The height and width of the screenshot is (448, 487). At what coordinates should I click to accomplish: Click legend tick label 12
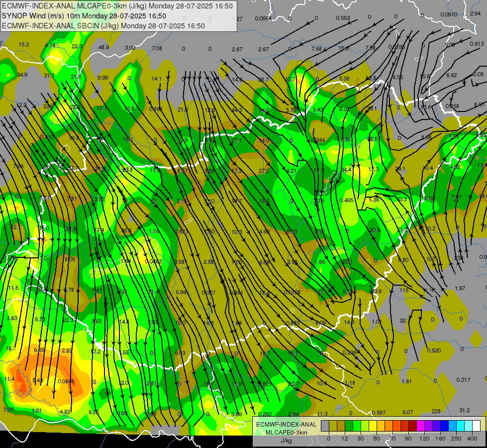point(344,439)
